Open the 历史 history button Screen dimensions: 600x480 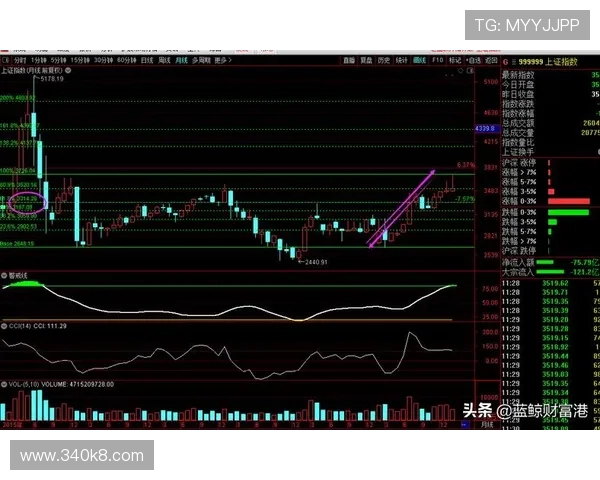point(384,60)
